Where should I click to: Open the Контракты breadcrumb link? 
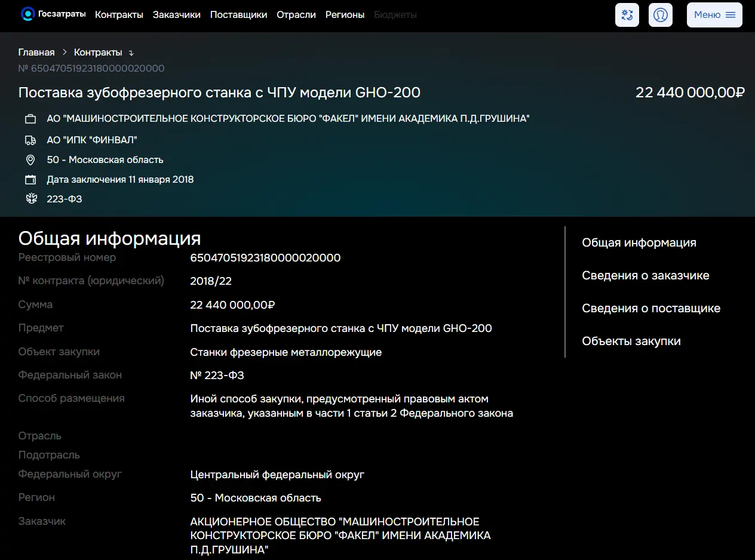98,53
